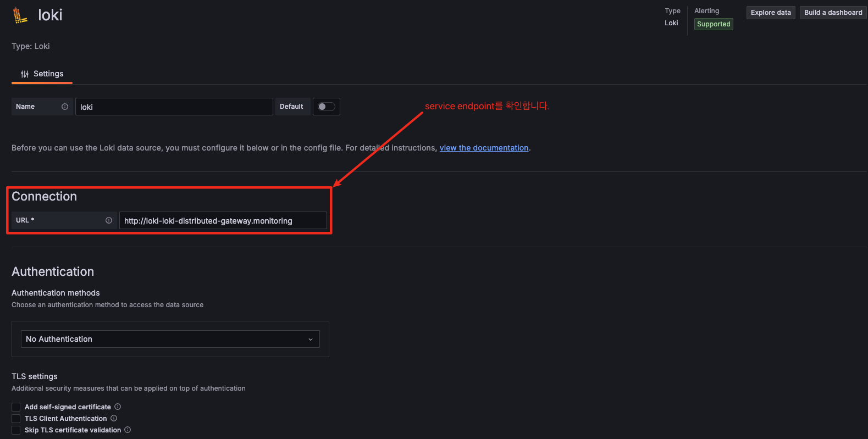Screen dimensions: 868x439
Task: Click the TLS Client Authentication label
Action: coord(66,419)
